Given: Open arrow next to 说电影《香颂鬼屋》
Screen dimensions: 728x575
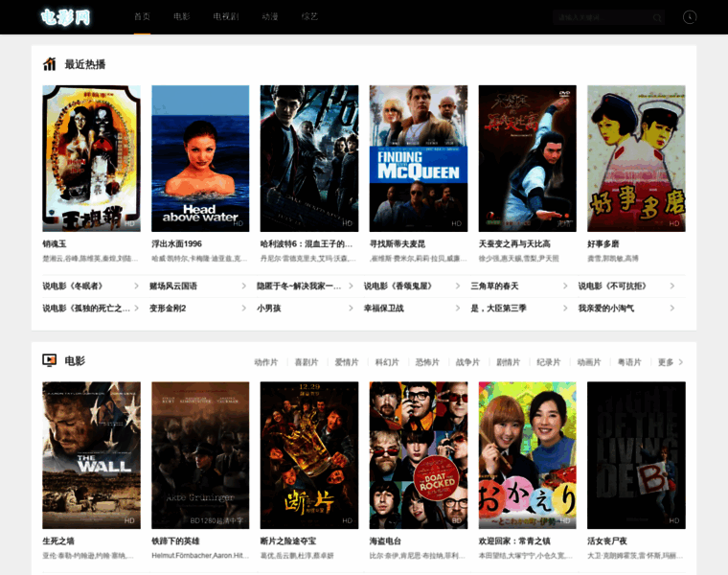Looking at the screenshot, I should [458, 287].
